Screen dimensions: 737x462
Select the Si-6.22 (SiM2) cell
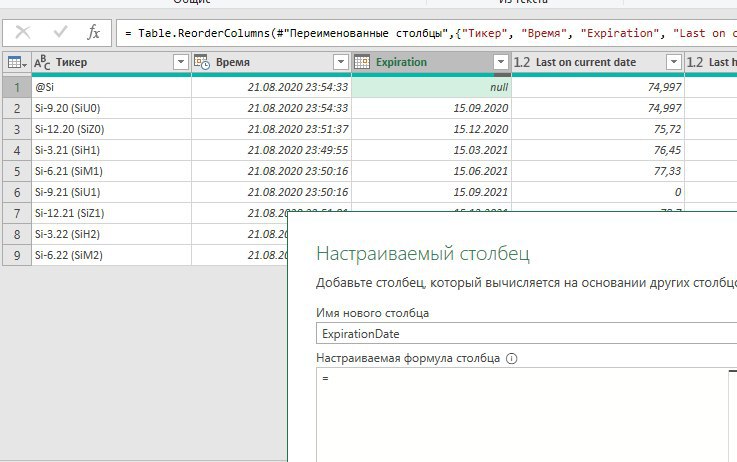[x=111, y=255]
